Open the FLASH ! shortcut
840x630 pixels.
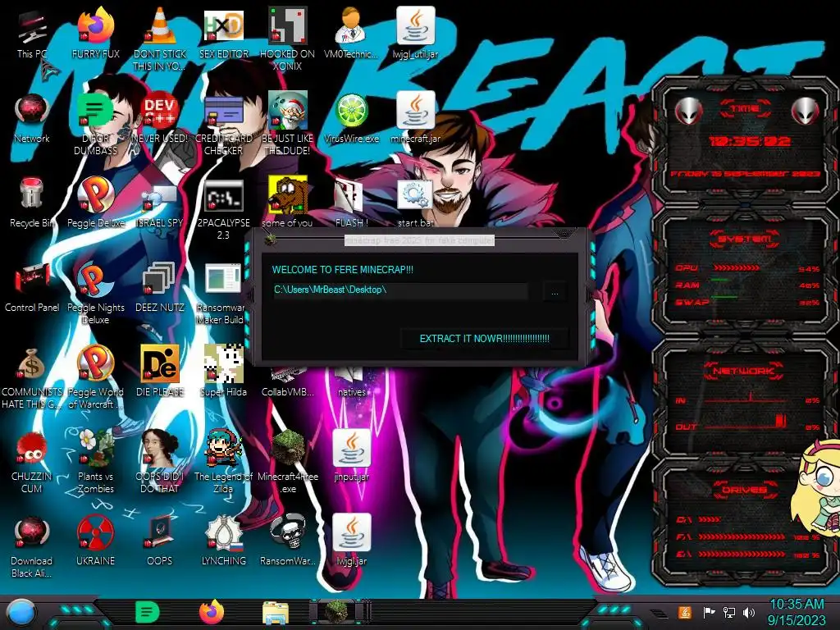349,196
